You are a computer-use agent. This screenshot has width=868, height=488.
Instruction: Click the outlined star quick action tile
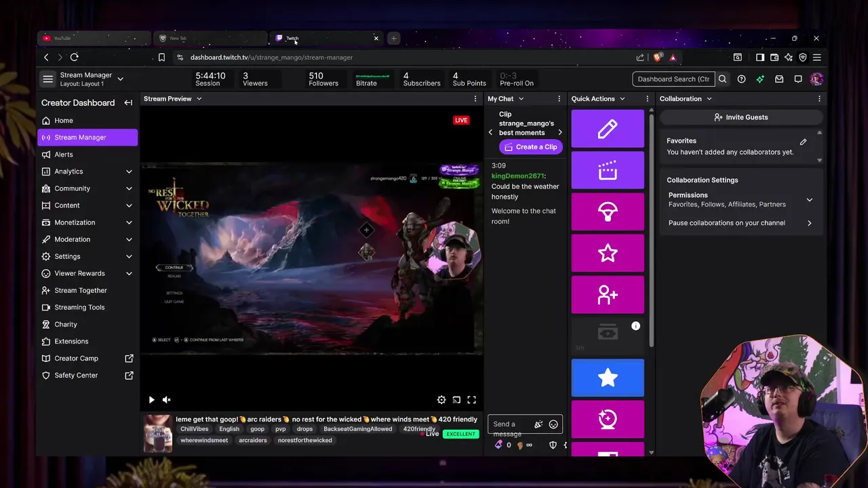(x=608, y=253)
